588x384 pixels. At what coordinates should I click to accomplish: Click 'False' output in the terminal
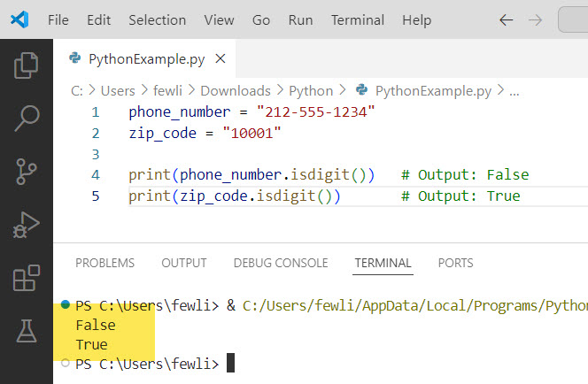[96, 326]
